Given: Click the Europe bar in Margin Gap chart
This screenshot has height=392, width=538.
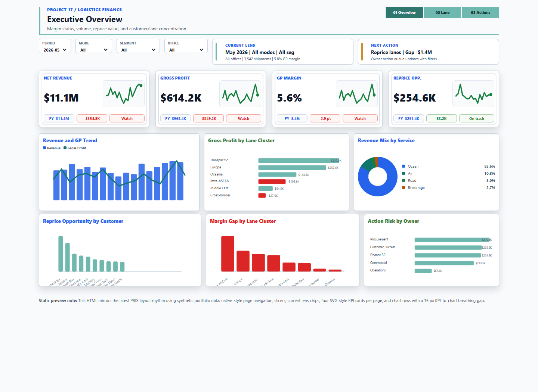Looking at the screenshot, I should pyautogui.click(x=243, y=261).
